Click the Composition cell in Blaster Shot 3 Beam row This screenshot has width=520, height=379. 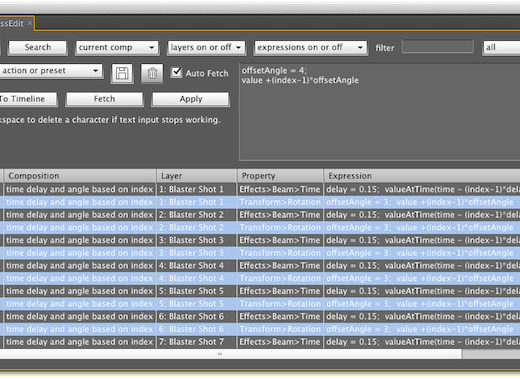(80, 240)
